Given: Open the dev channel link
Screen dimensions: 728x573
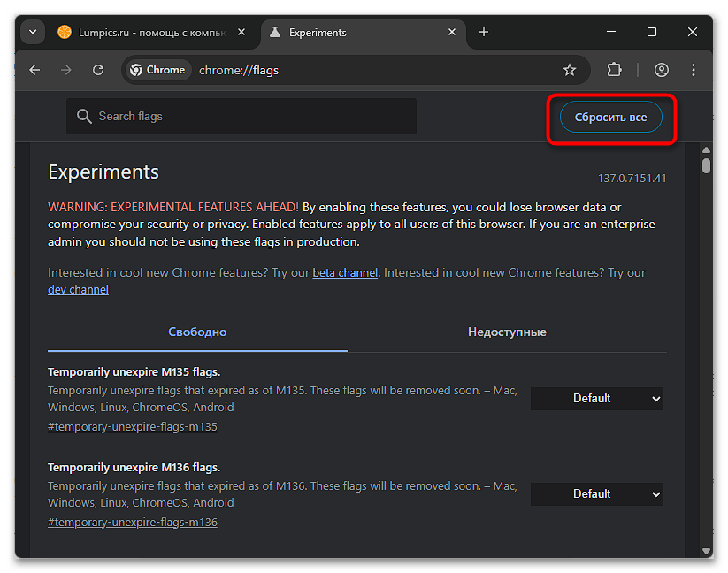Looking at the screenshot, I should [78, 289].
